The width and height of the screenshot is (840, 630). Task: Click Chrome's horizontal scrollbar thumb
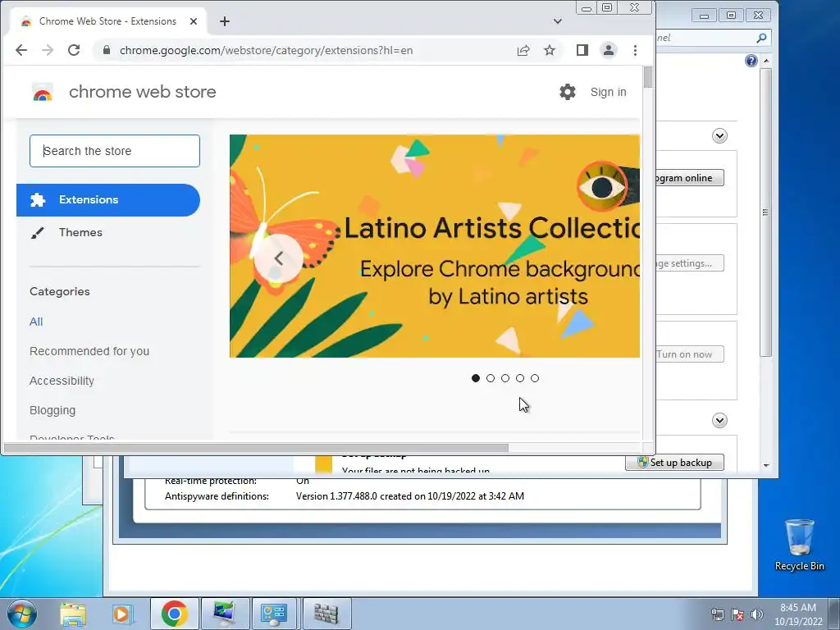point(256,448)
